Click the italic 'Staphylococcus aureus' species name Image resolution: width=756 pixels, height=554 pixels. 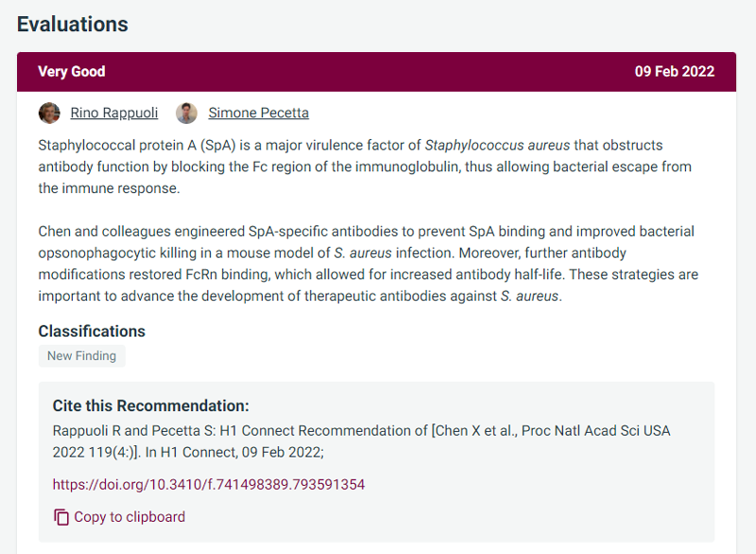click(497, 146)
